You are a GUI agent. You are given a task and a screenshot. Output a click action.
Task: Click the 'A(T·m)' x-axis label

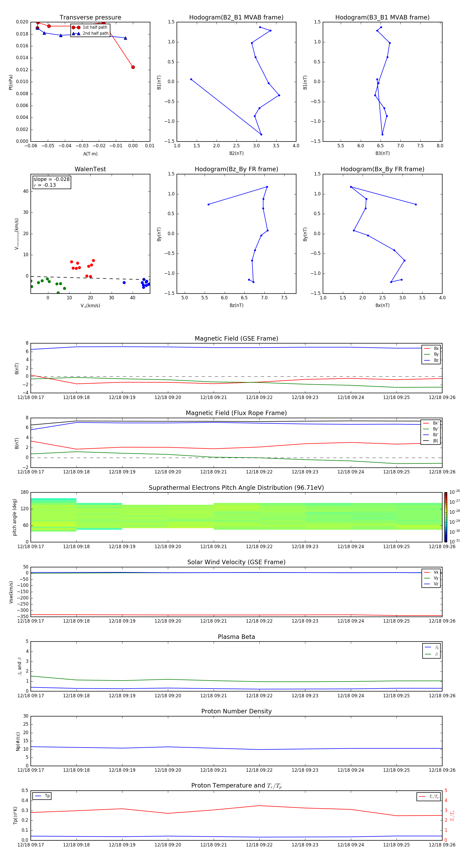[90, 154]
